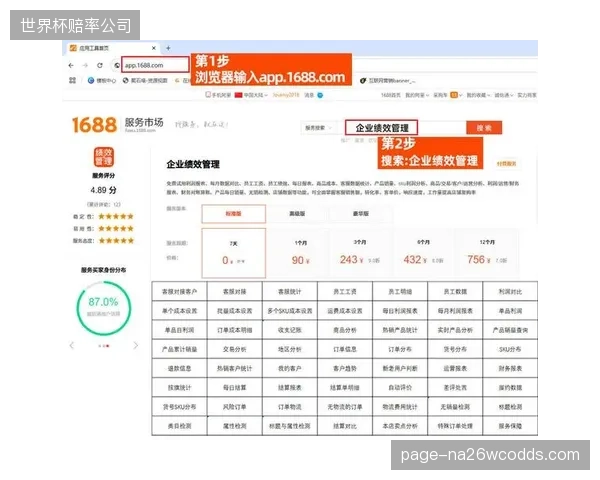The height and width of the screenshot is (480, 600).
Task: Expand the 诚信通 dropdown
Action: click(504, 95)
